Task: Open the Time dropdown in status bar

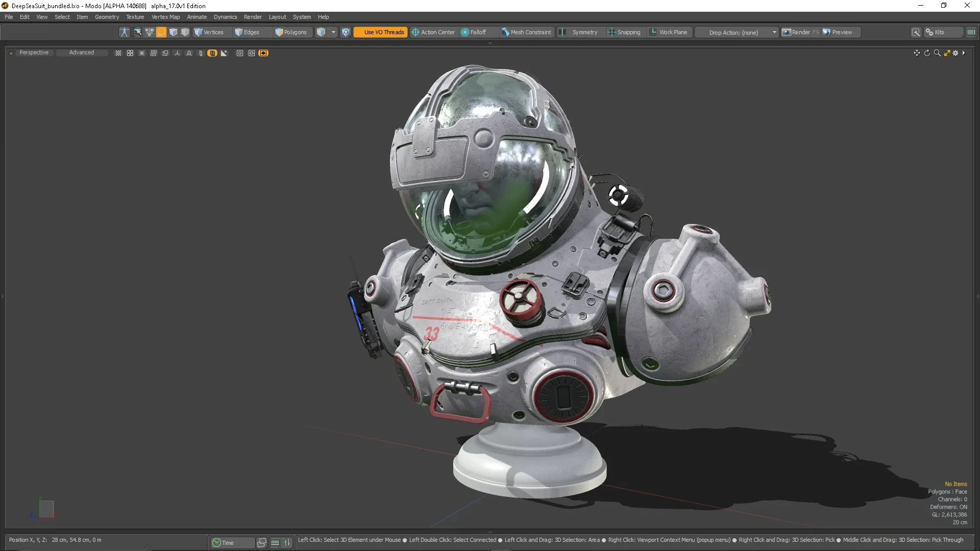Action: (x=232, y=543)
